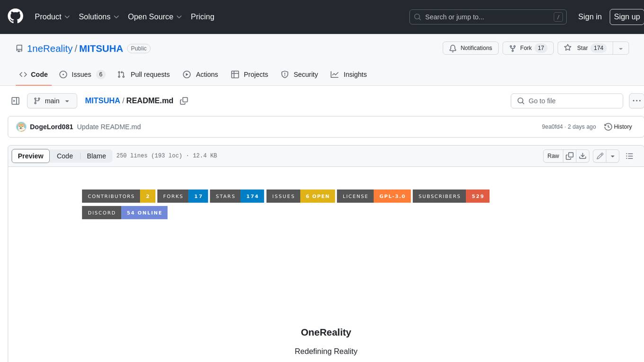Click the Go to file search field
Viewport: 644px width, 362px height.
coord(567,101)
